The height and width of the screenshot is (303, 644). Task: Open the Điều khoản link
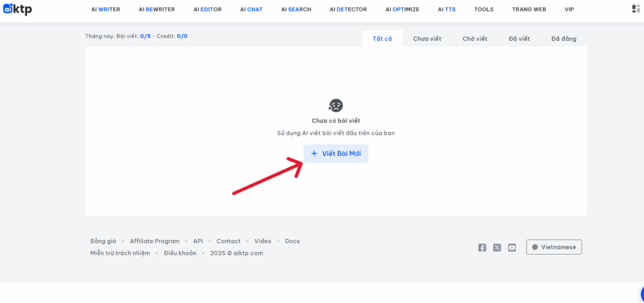pyautogui.click(x=180, y=253)
